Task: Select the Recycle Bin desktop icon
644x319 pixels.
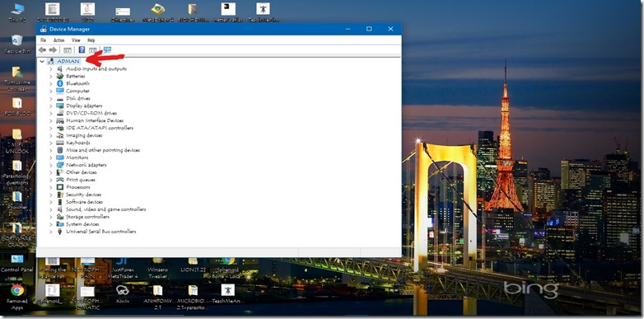Action: (x=16, y=44)
